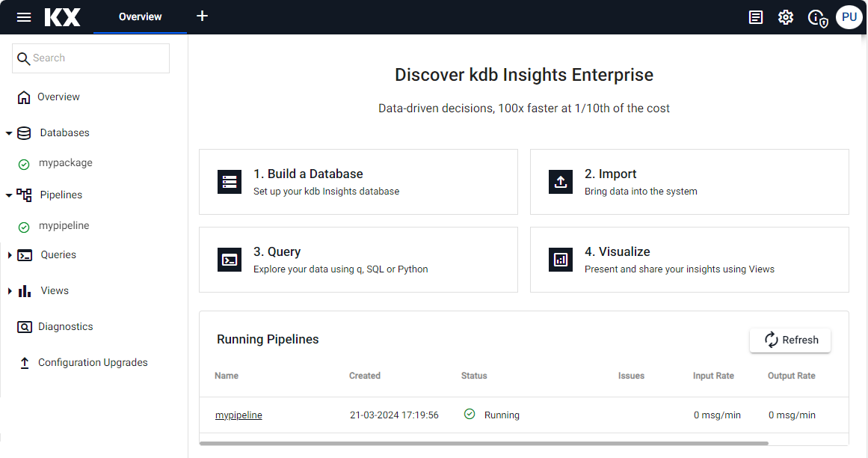Click the Input Rate column header
Viewport: 868px width, 458px height.
coord(713,376)
